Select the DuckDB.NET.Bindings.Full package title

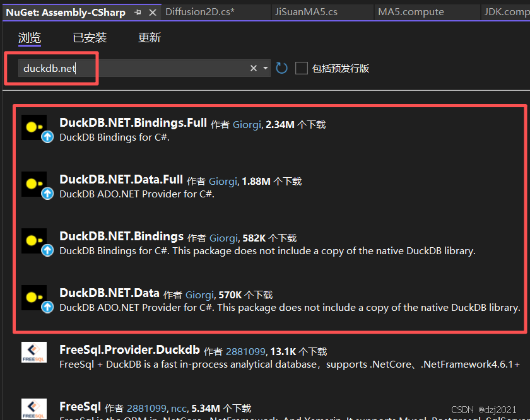(x=133, y=122)
